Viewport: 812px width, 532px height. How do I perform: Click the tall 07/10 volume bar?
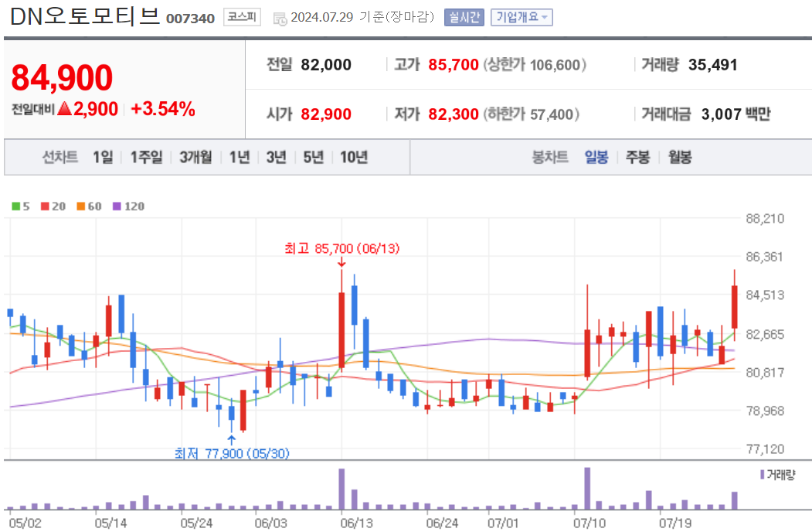point(587,489)
